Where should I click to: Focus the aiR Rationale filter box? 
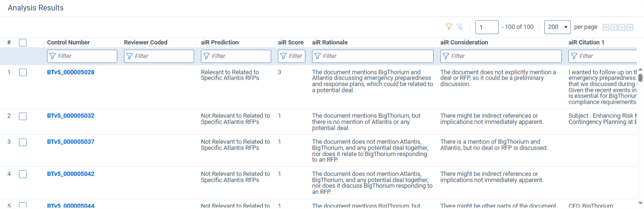coord(373,56)
